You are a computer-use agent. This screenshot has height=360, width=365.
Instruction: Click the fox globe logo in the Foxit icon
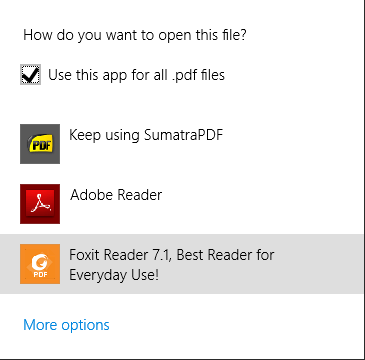[x=41, y=262]
